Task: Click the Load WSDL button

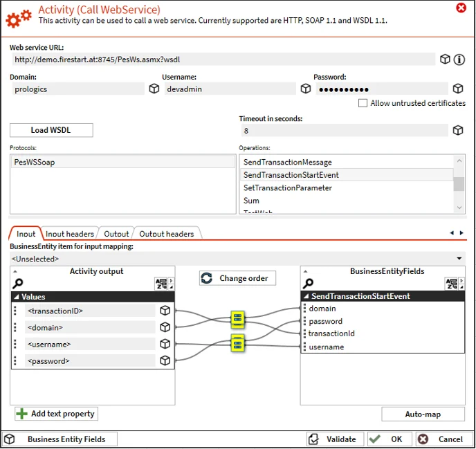Action: [x=51, y=130]
